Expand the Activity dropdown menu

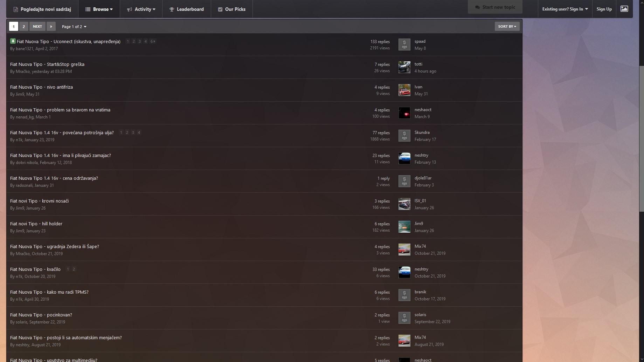point(141,9)
